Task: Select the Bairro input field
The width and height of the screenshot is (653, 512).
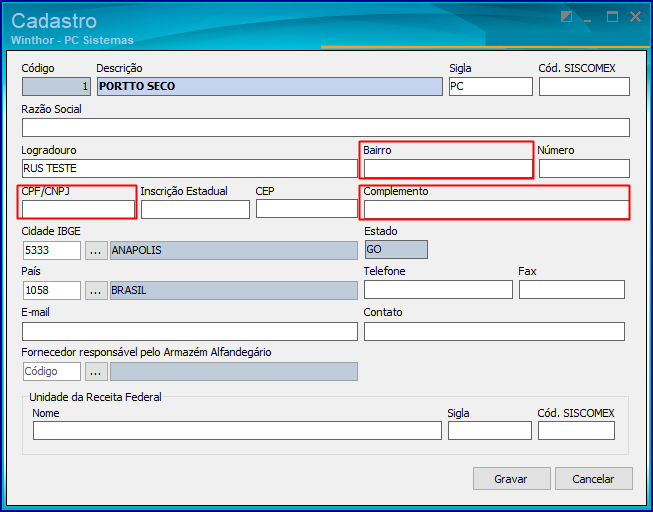Action: [448, 168]
